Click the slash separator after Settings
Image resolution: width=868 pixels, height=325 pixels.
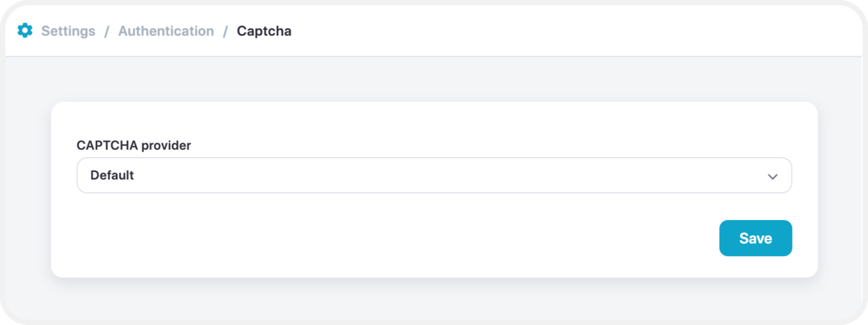[107, 31]
